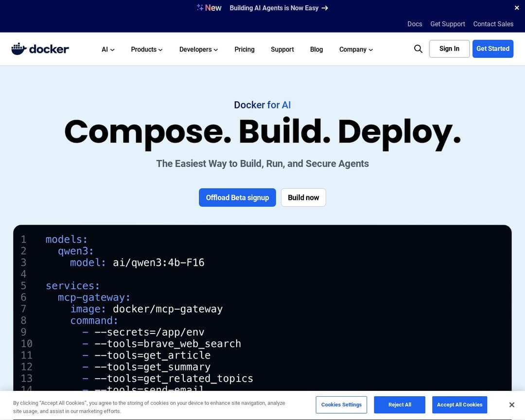
Task: Click the '--tools=get_article' line
Action: coord(152,355)
